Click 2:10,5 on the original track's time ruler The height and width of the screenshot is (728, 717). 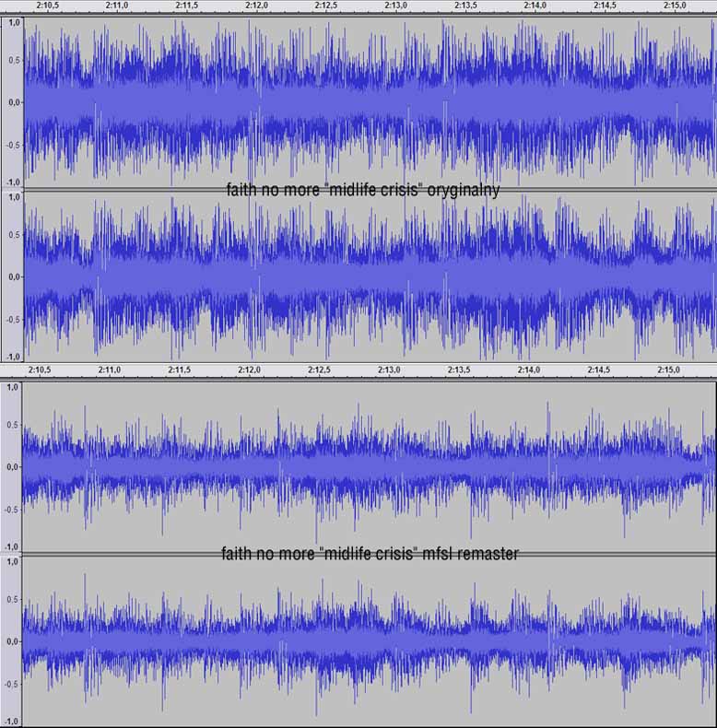point(47,6)
